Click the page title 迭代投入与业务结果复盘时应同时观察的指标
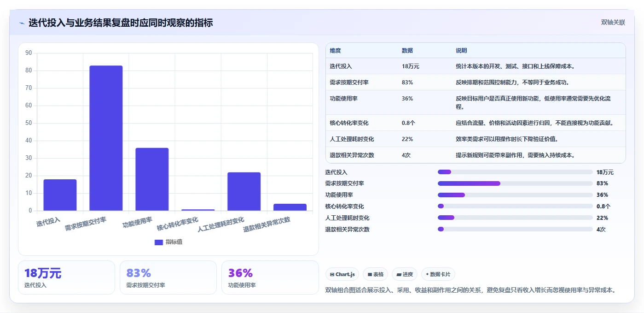Image resolution: width=644 pixels, height=313 pixels. (121, 23)
